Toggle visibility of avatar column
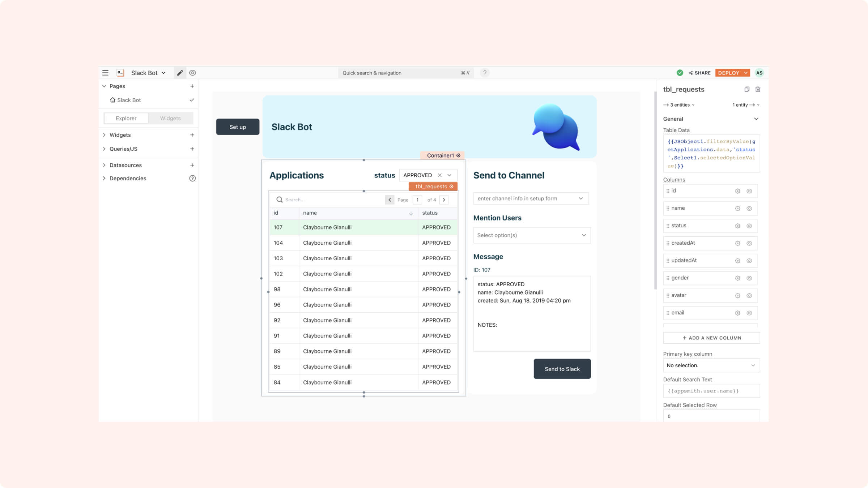 [749, 296]
